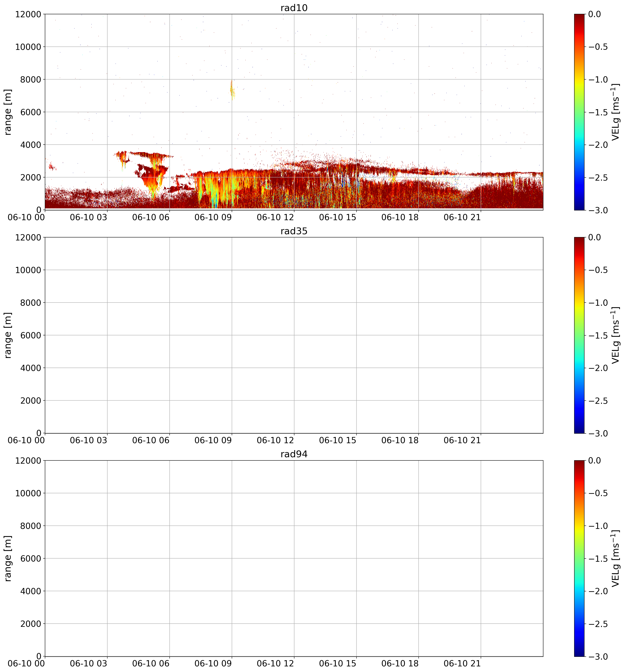The image size is (625, 672).
Task: Click the 06-10 09 tick under rad10
Action: pos(213,217)
